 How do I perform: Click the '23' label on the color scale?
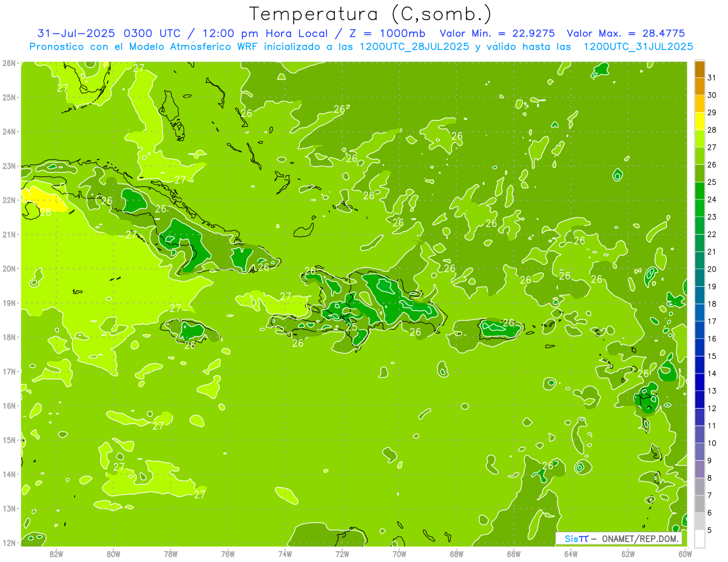tap(712, 217)
